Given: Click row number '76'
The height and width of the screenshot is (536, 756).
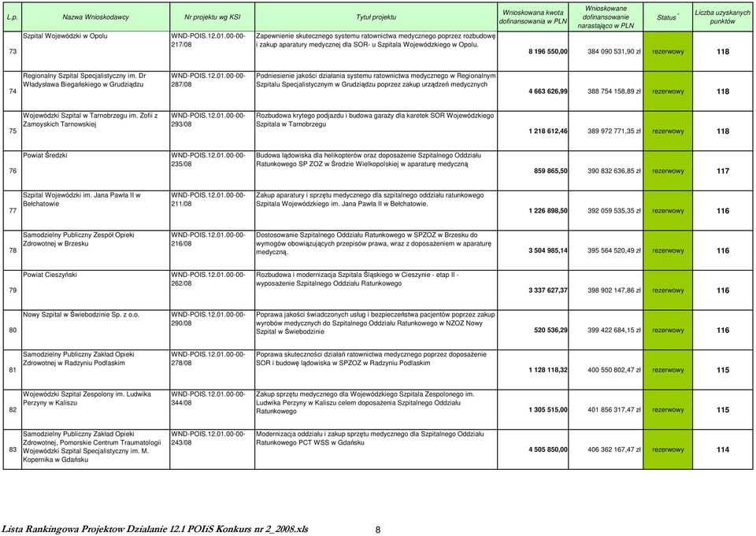Looking at the screenshot, I should (x=13, y=171).
